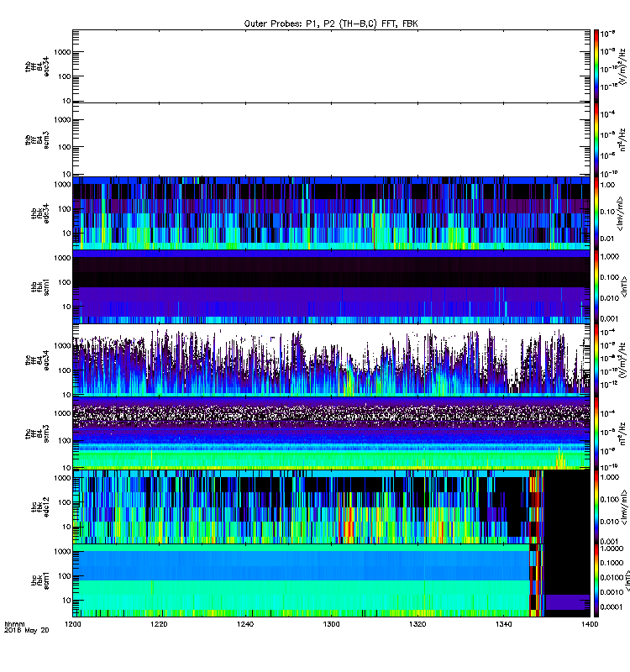Click the 1320 time label on x-axis
Image resolution: width=630 pixels, height=672 pixels.
coord(417,624)
